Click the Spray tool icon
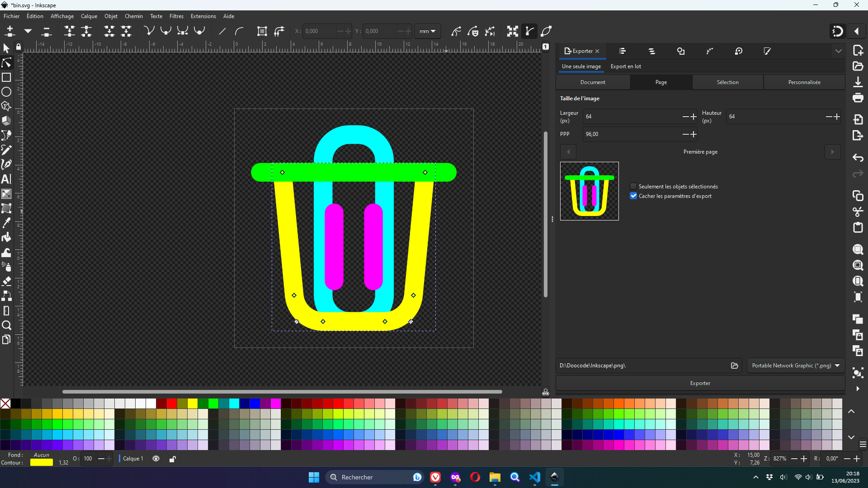The height and width of the screenshot is (488, 868). pyautogui.click(x=6, y=267)
